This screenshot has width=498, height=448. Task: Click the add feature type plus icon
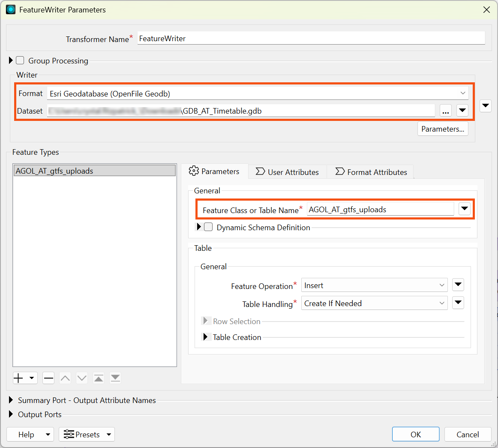(18, 378)
